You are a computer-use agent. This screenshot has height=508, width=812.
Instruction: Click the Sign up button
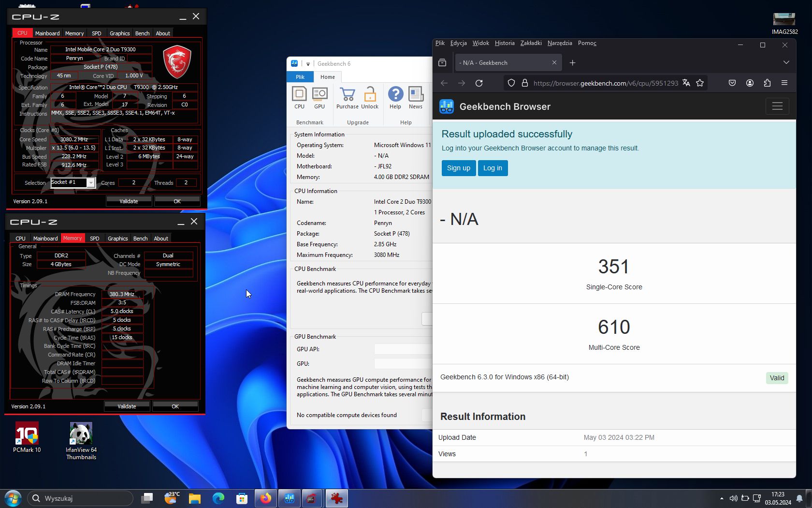pyautogui.click(x=459, y=168)
